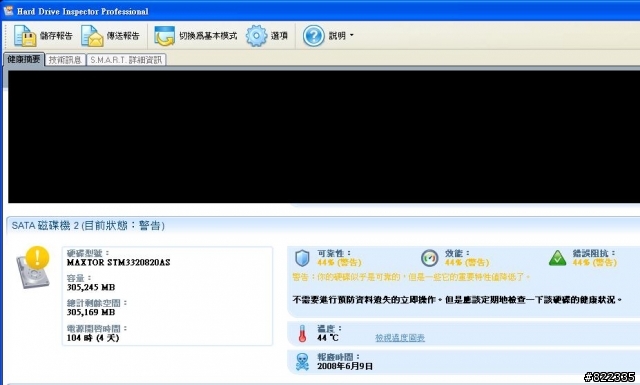Click the Save Report floppy icon
This screenshot has width=640, height=385.
(x=24, y=36)
